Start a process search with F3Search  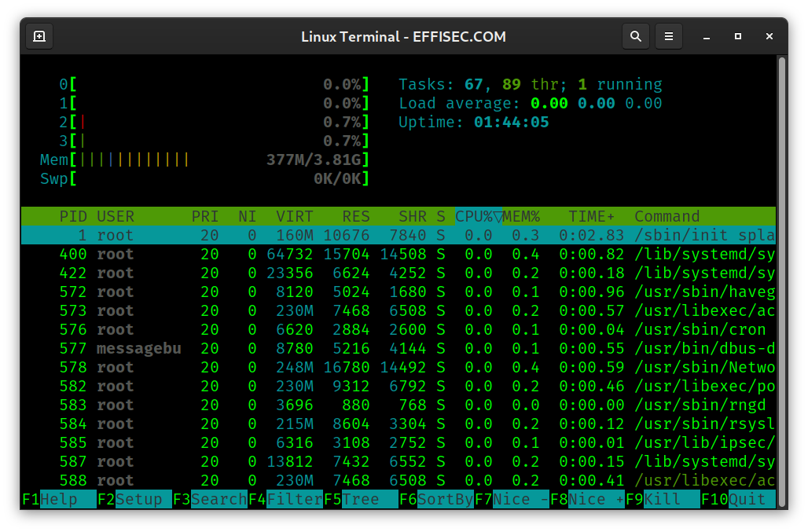[x=208, y=499]
